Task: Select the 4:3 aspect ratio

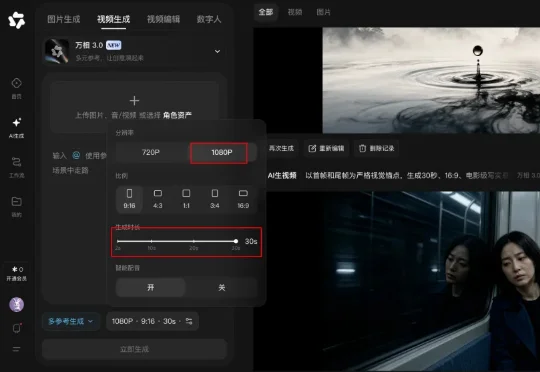Action: pos(158,199)
